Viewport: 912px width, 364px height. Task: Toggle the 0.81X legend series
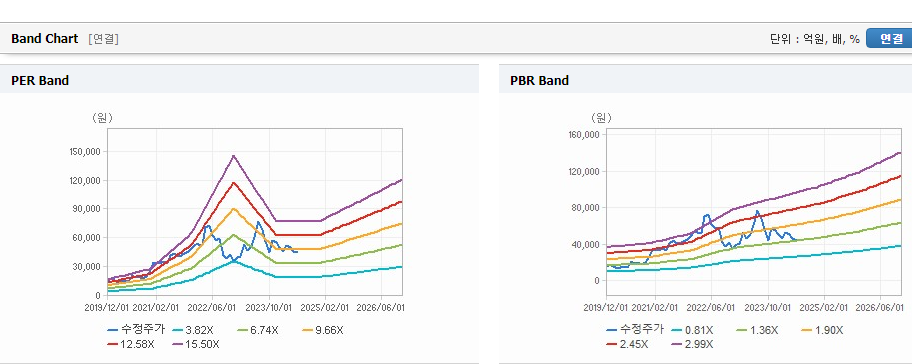pyautogui.click(x=692, y=330)
